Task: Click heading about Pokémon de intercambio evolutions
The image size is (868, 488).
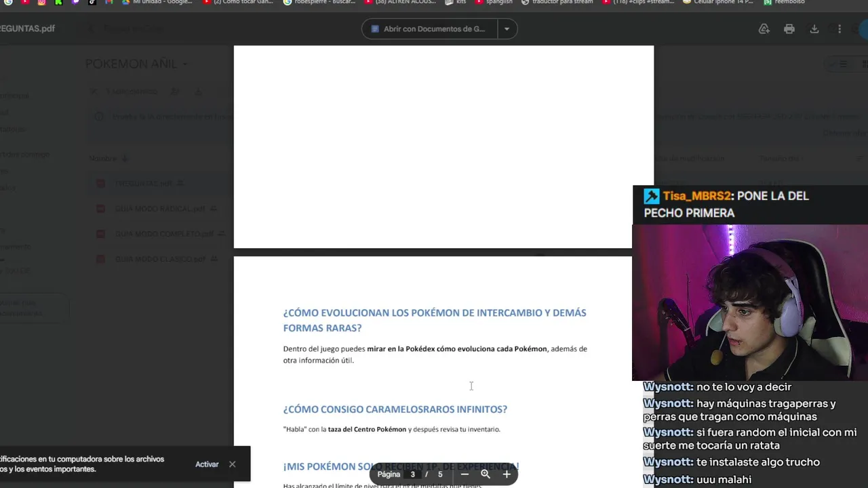Action: (435, 320)
